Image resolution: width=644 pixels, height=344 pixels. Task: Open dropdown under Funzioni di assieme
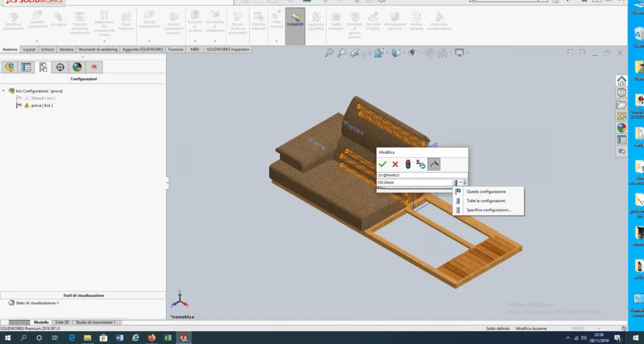coord(194,41)
